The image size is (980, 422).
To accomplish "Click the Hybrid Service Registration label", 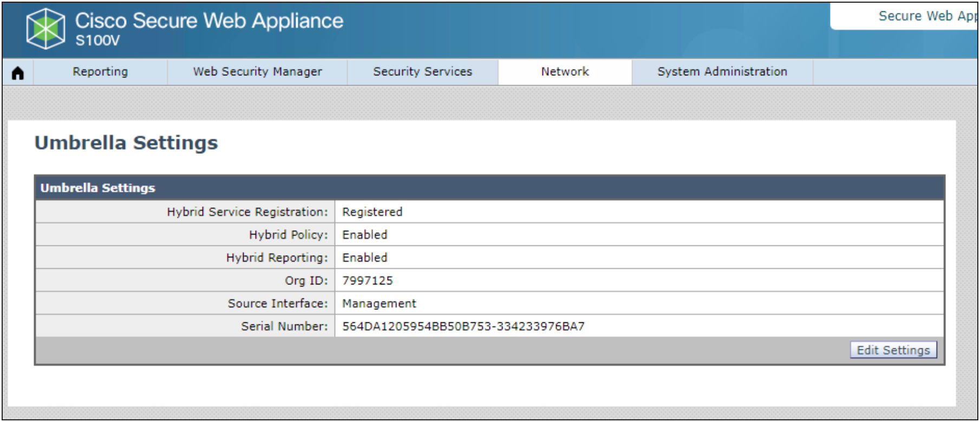I will tap(247, 212).
